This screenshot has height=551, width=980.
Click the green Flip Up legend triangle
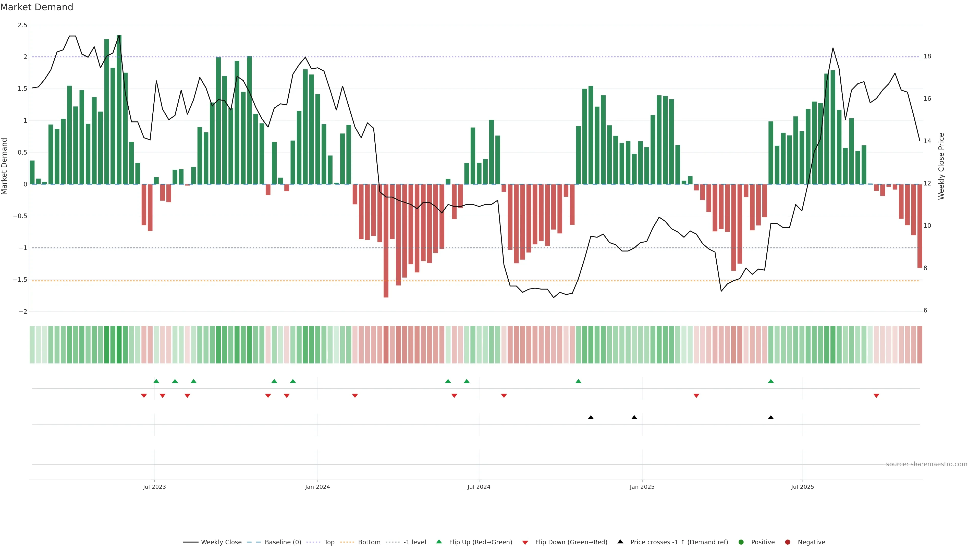coord(439,542)
